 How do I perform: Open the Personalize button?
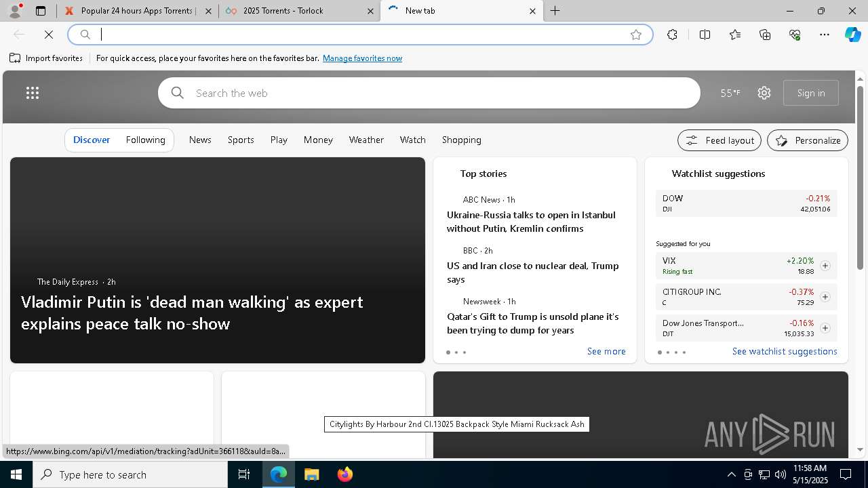click(808, 140)
